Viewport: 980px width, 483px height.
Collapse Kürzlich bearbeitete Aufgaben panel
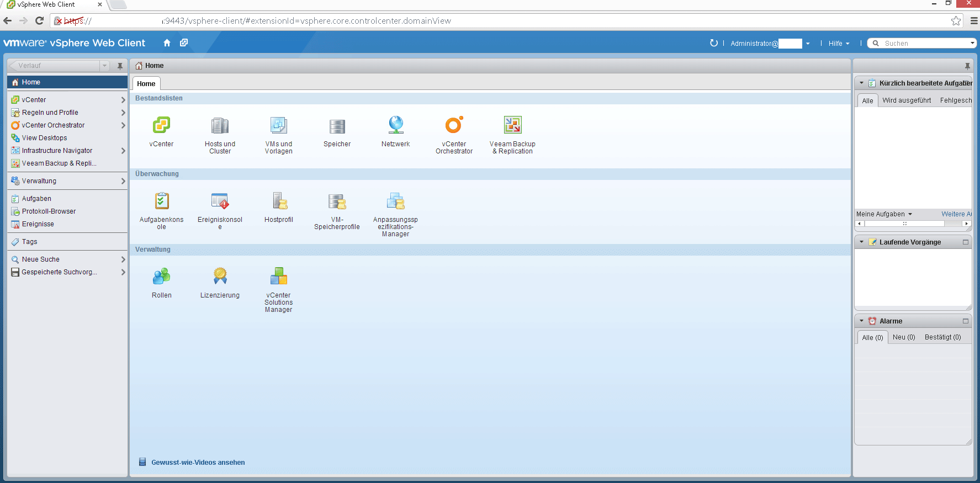coord(861,83)
